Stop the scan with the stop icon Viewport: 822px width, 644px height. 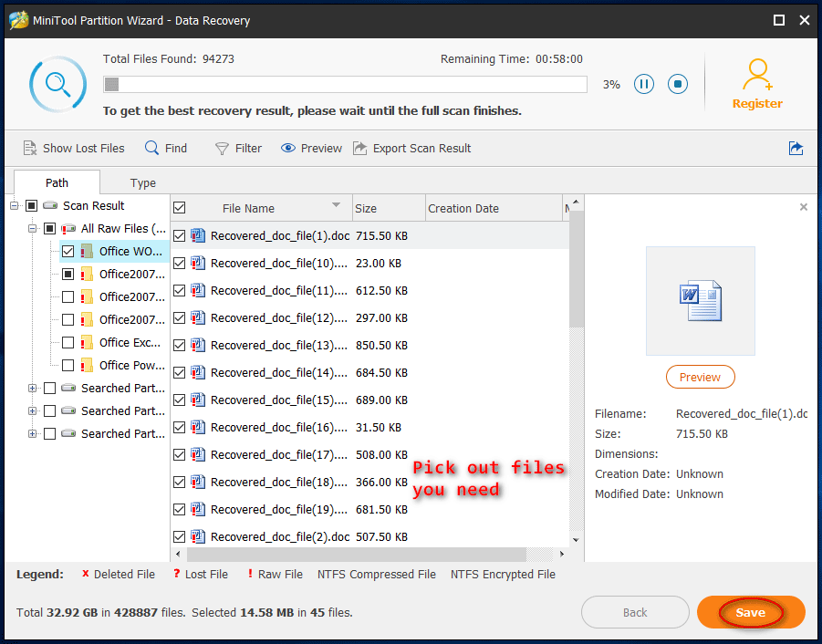[x=677, y=84]
